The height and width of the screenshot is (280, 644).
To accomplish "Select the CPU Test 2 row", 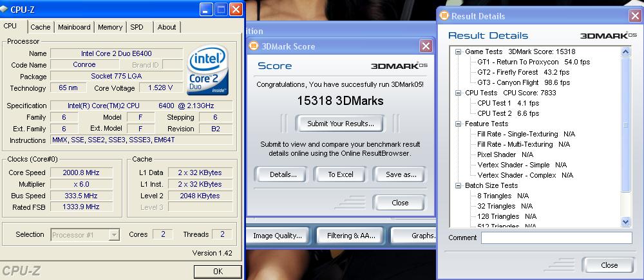I will coord(508,113).
